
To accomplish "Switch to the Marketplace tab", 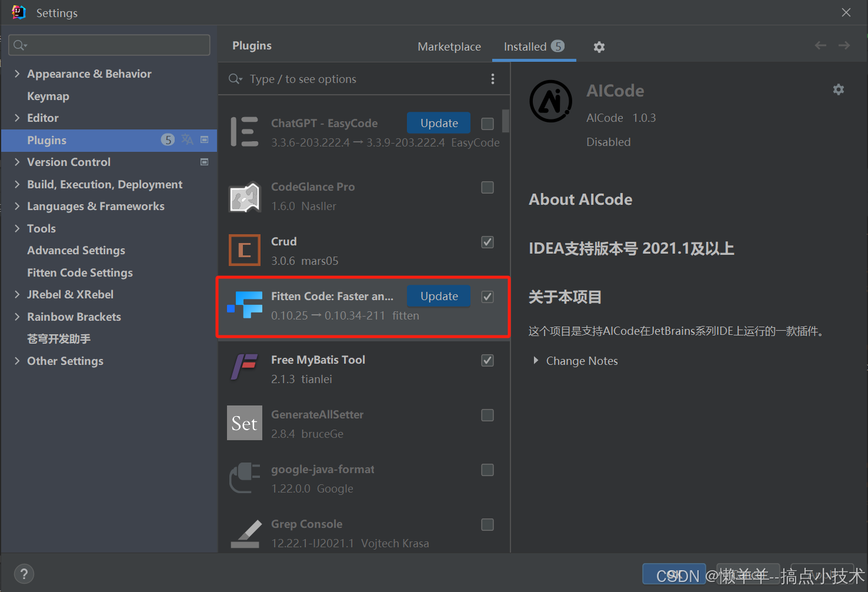I will tap(449, 46).
